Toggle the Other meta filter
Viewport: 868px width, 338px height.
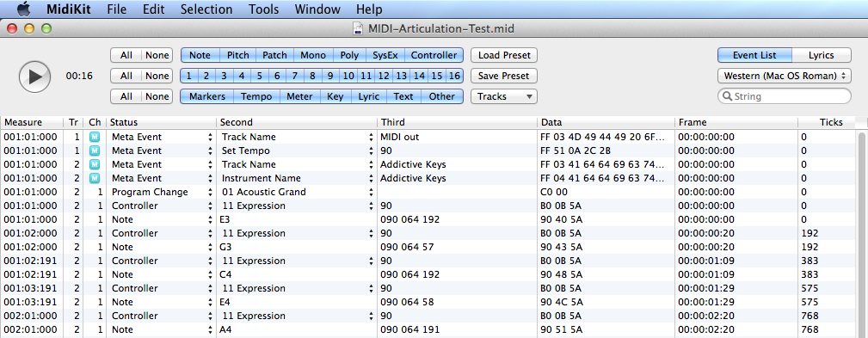pos(442,96)
